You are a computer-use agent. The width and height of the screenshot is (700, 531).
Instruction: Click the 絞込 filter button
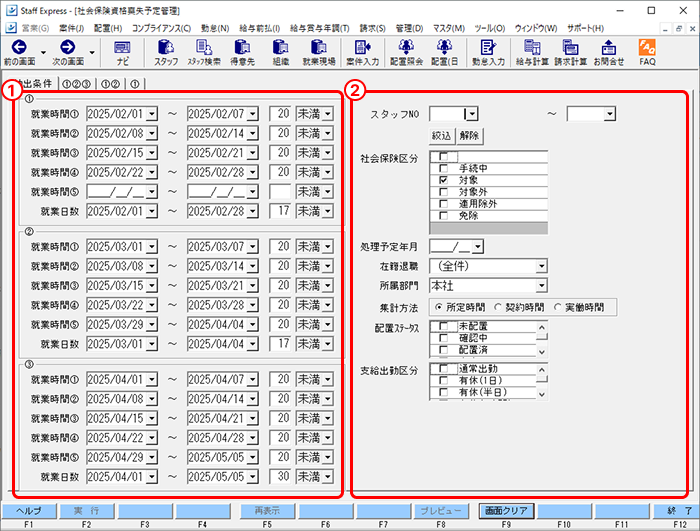[x=442, y=135]
